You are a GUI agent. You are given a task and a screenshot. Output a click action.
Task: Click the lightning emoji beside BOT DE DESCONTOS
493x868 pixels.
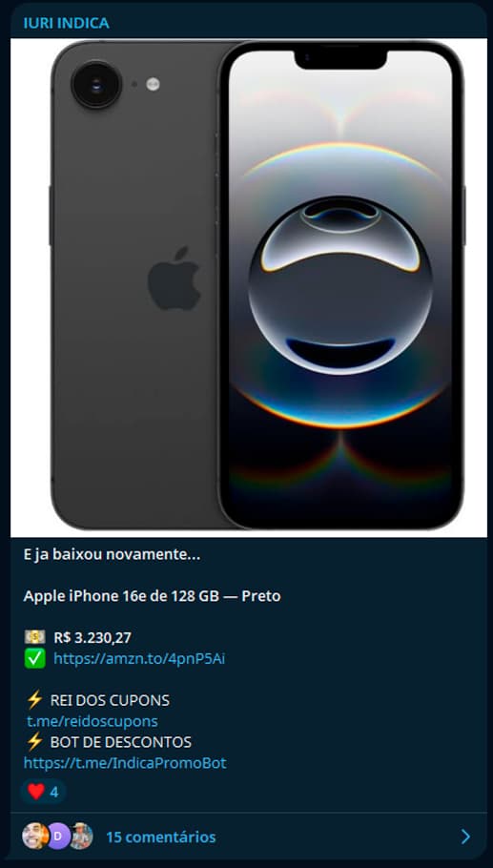(34, 742)
